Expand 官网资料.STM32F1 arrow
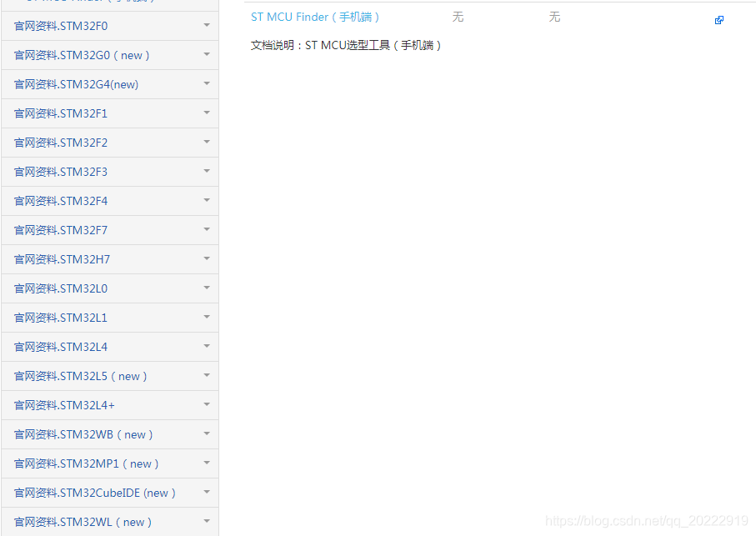Viewport: 756px width, 536px height. [x=207, y=113]
